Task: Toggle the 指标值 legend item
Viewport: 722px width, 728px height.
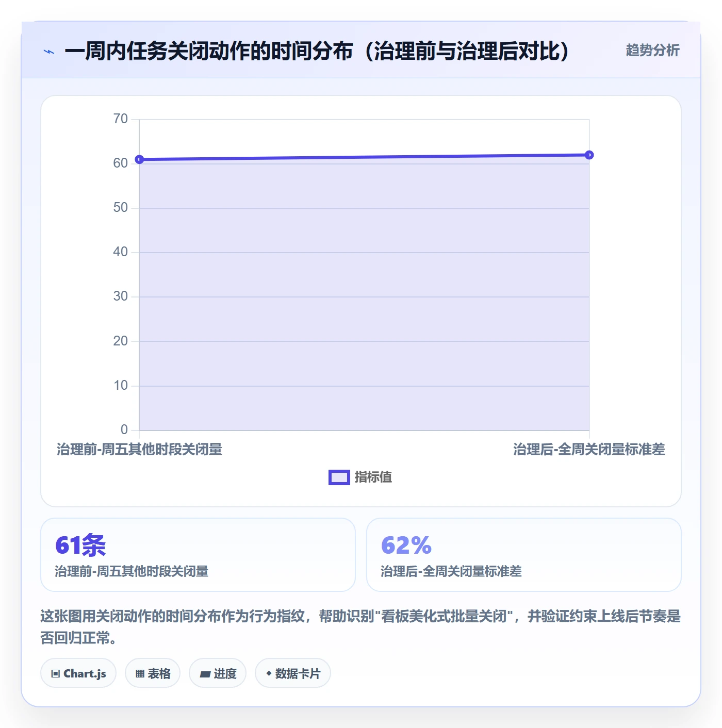Action: point(360,477)
